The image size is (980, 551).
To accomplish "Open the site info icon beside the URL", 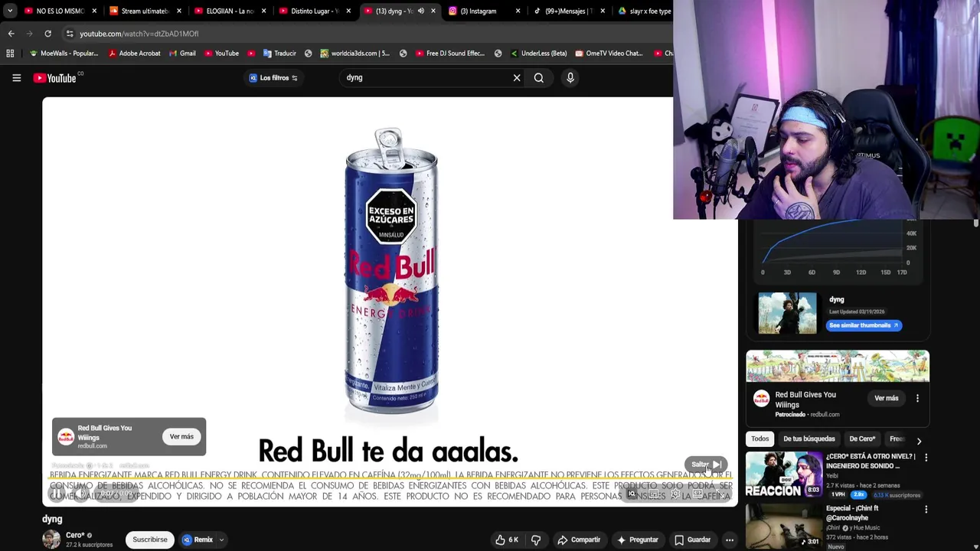I will click(70, 34).
